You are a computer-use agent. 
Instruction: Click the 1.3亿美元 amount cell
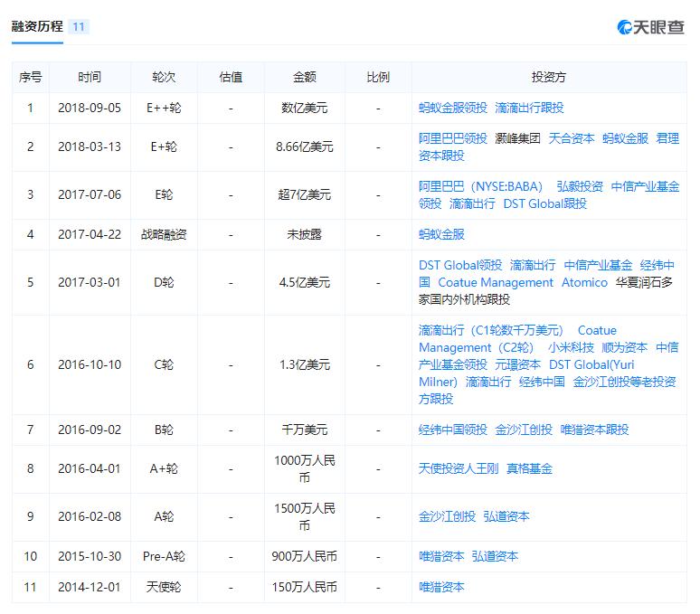tap(304, 365)
